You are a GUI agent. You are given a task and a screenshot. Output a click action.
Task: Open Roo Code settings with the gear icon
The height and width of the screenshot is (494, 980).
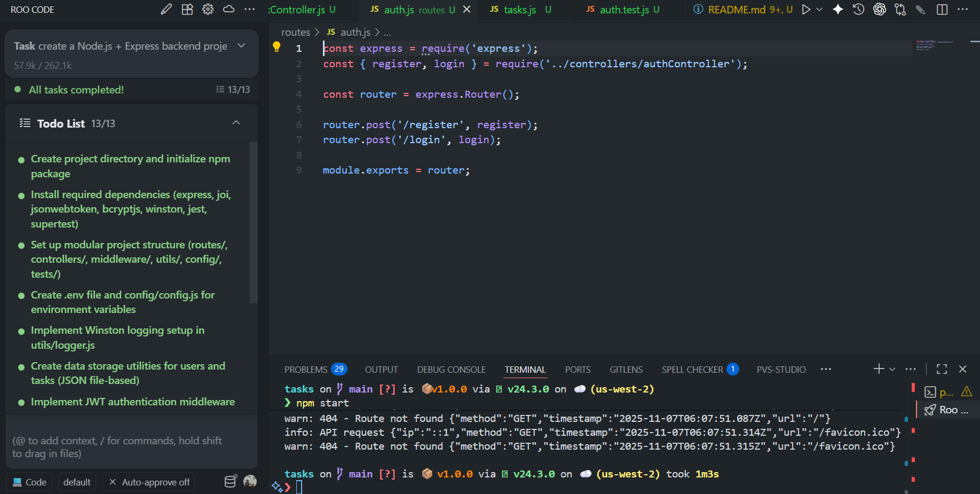pos(208,9)
